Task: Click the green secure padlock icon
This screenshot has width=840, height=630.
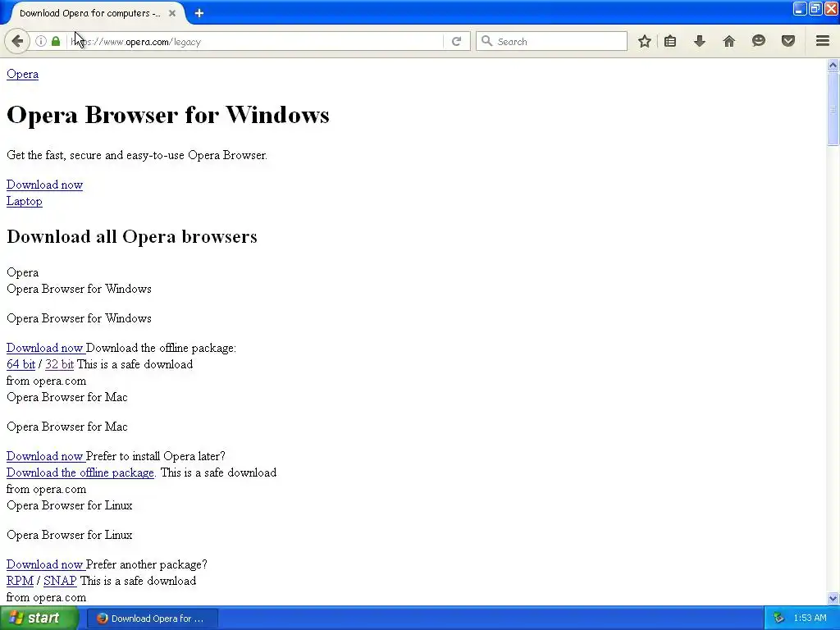Action: (x=56, y=41)
